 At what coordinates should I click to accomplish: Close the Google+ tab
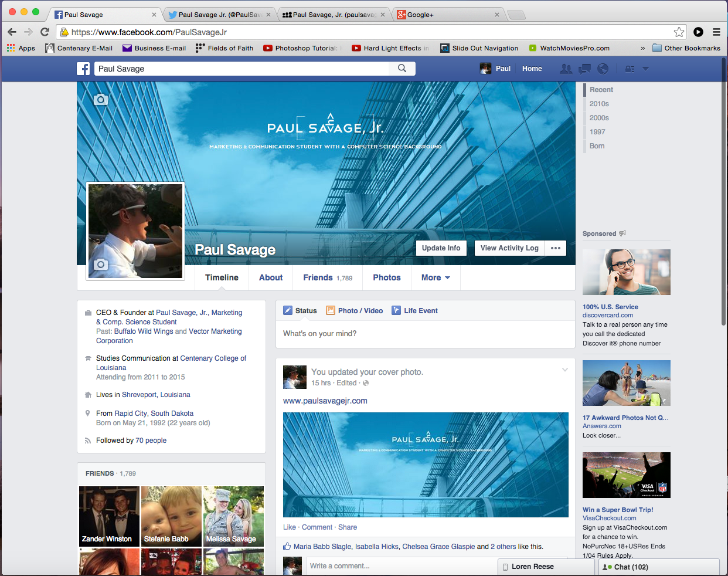click(497, 15)
